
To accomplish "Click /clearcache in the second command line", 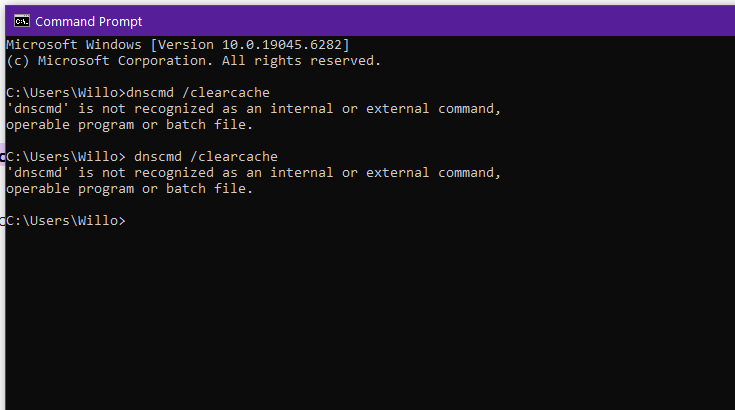I will pyautogui.click(x=234, y=157).
